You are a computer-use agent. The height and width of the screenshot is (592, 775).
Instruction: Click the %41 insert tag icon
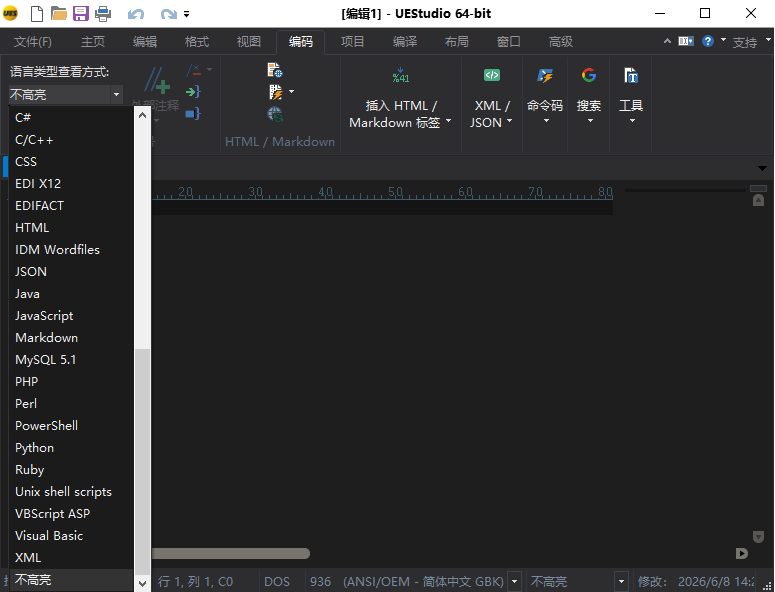coord(400,75)
